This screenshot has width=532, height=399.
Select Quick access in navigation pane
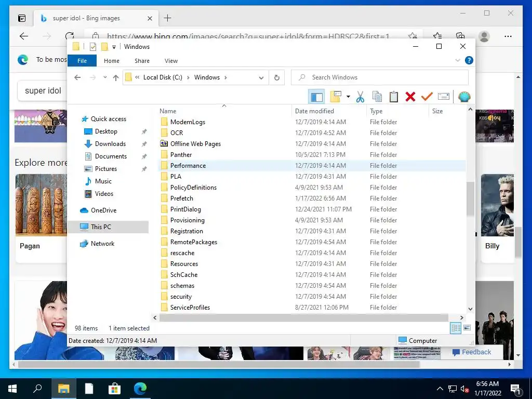[x=108, y=119]
